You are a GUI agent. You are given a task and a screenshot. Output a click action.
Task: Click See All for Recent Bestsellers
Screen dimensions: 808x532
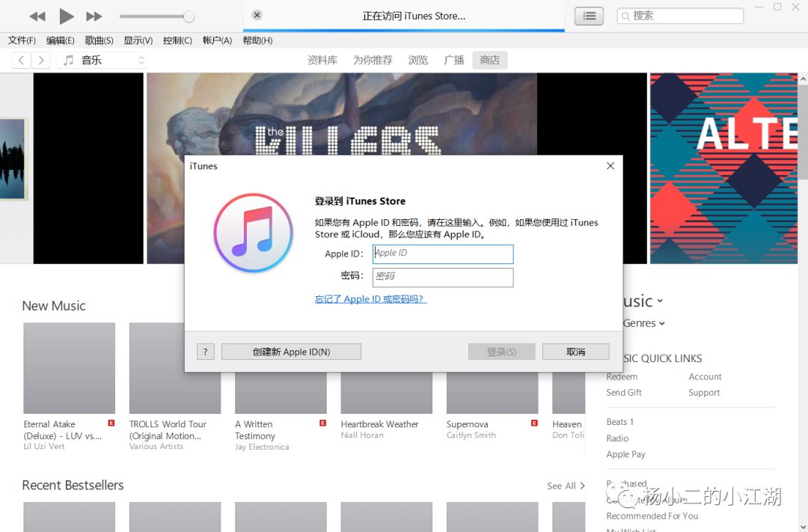[566, 486]
